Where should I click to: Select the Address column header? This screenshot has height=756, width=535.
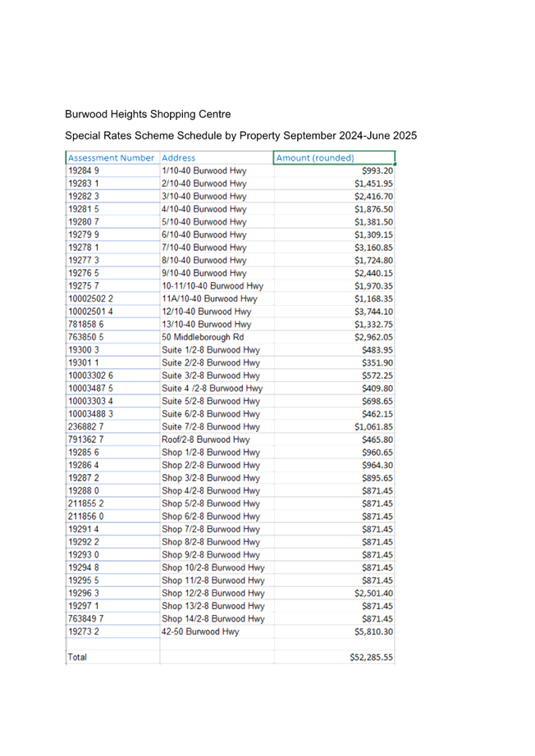click(x=179, y=157)
